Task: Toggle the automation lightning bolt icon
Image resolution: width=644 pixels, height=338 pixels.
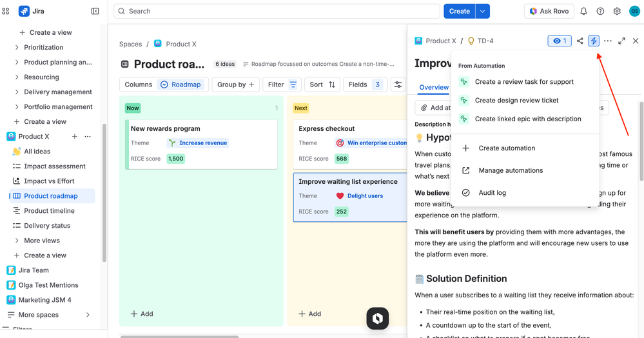Action: coord(594,41)
